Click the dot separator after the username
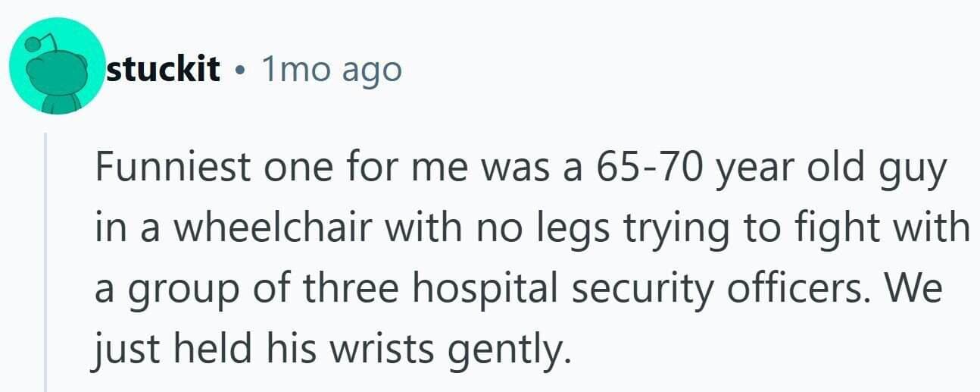 [x=241, y=71]
